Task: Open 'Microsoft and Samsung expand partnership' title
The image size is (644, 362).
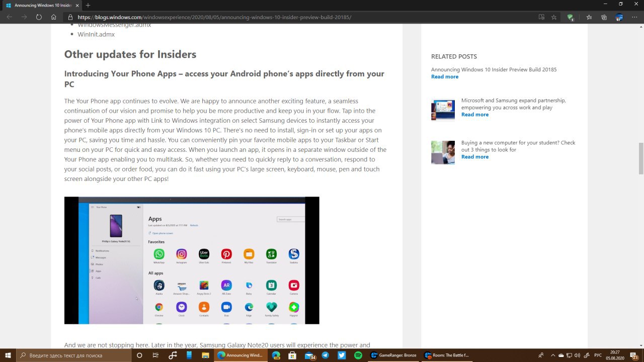Action: [x=513, y=104]
